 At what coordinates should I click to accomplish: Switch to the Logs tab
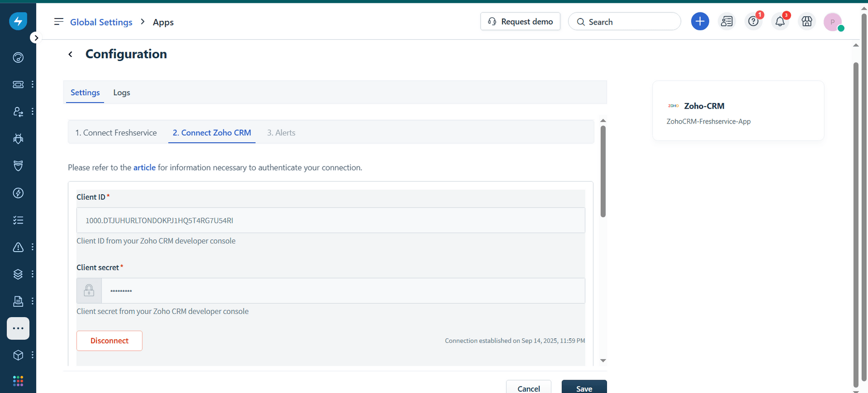[x=122, y=92]
